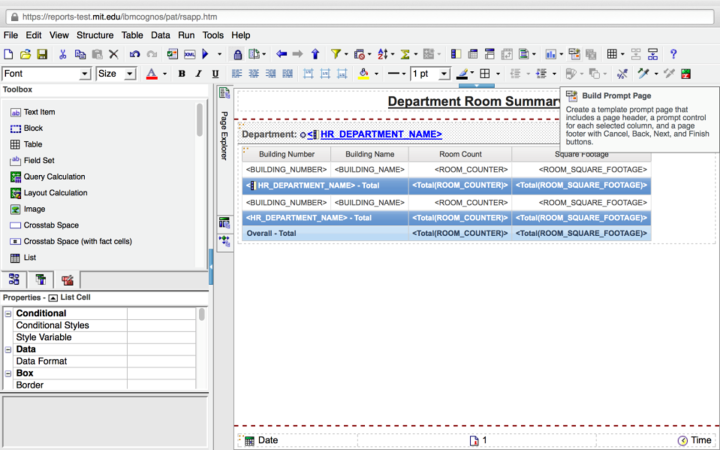This screenshot has width=720, height=450.
Task: Open the Font dropdown
Action: coord(84,74)
